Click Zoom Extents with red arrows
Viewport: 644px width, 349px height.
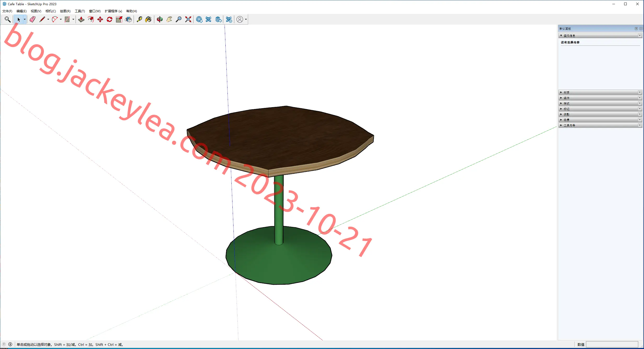coord(188,19)
